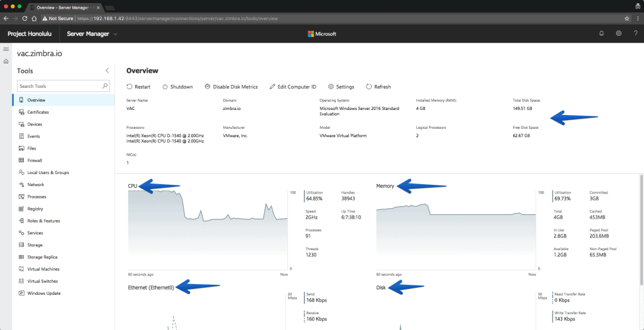Click the Not Secure warning label

point(57,18)
